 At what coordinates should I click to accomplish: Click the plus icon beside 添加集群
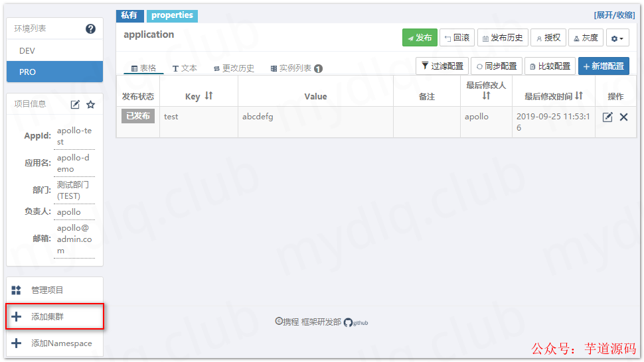coord(16,316)
